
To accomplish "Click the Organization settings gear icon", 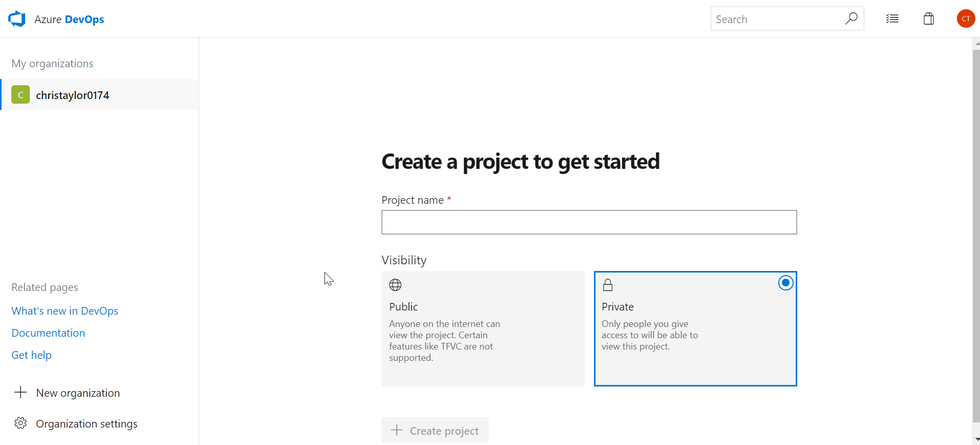I will coord(21,423).
